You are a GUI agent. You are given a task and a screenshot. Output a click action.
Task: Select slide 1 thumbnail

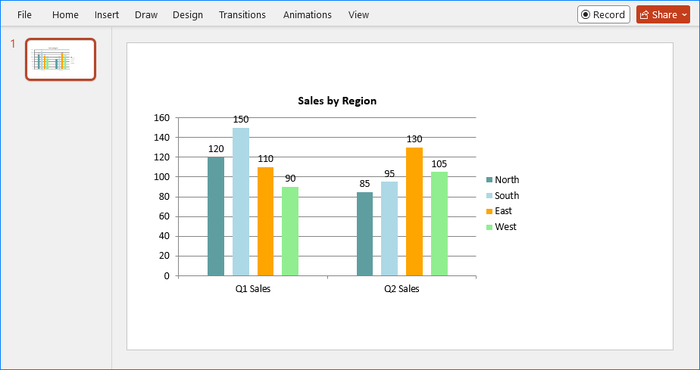(60, 59)
